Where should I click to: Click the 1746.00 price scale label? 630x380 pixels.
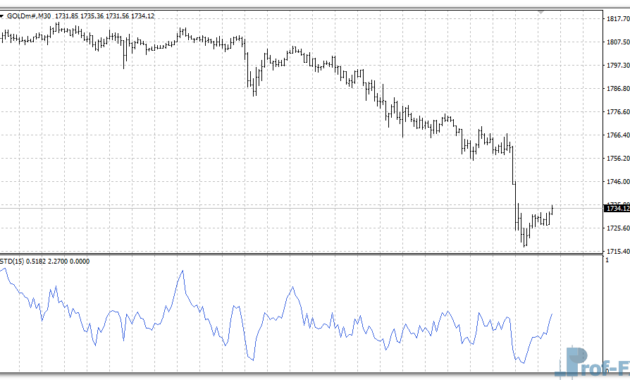tap(618, 182)
